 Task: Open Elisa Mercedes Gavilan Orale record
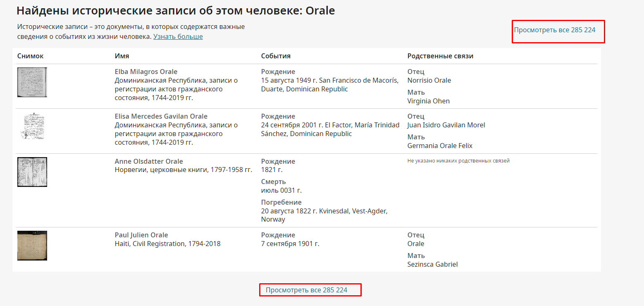pos(161,117)
